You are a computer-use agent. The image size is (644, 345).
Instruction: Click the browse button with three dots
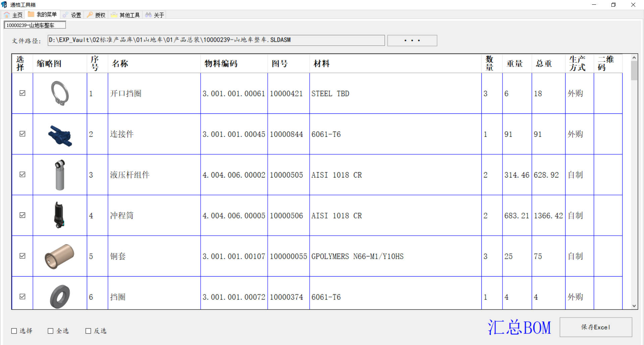412,41
